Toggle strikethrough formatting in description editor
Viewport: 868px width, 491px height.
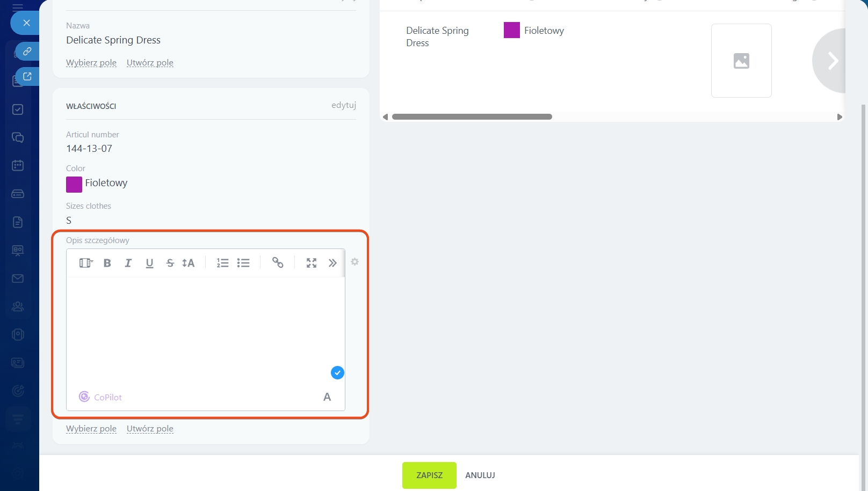(170, 263)
